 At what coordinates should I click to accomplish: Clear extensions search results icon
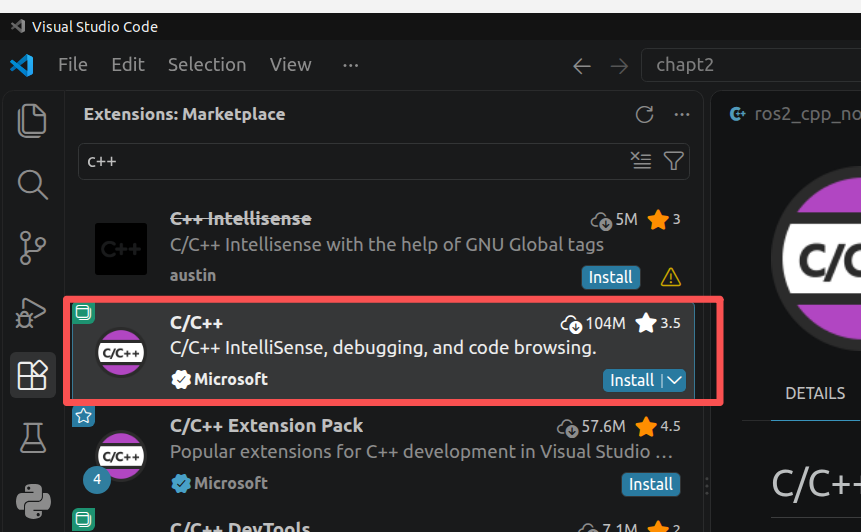coord(641,161)
